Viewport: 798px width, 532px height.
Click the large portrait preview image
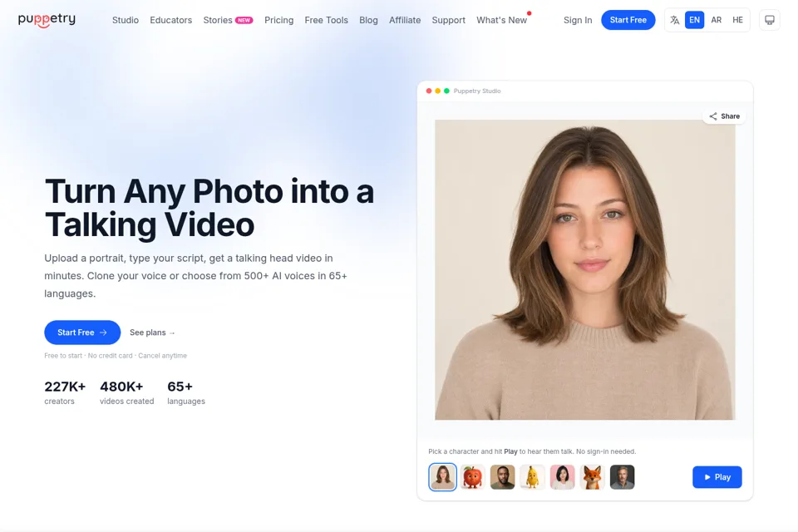584,270
